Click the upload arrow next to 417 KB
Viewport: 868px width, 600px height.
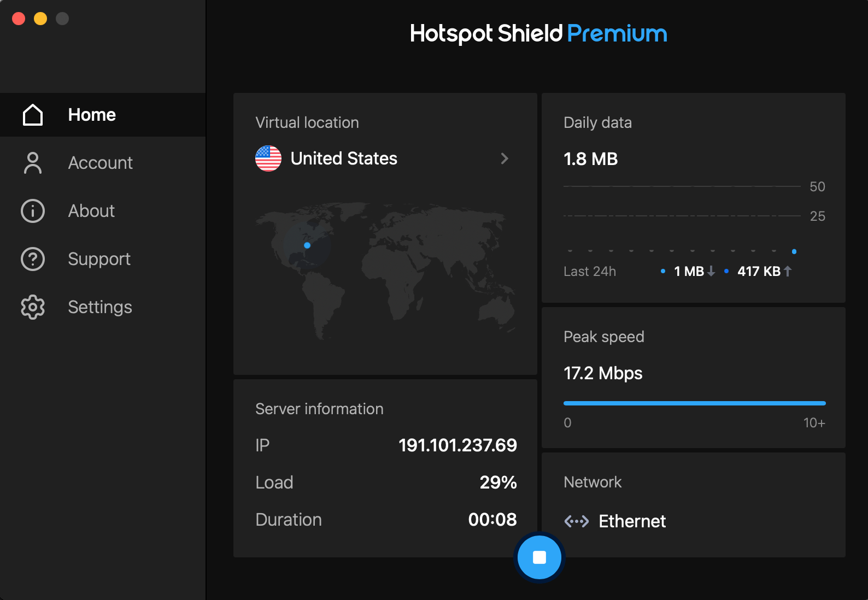tap(788, 271)
